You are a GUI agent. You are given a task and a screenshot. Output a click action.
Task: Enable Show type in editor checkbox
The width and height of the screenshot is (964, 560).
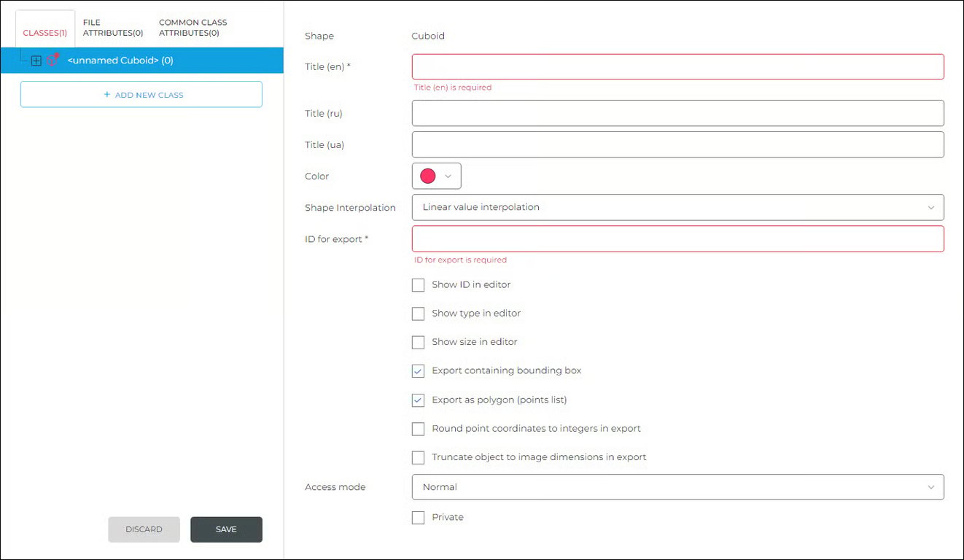click(x=418, y=314)
